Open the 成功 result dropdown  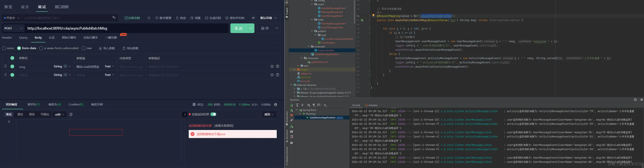point(269,114)
